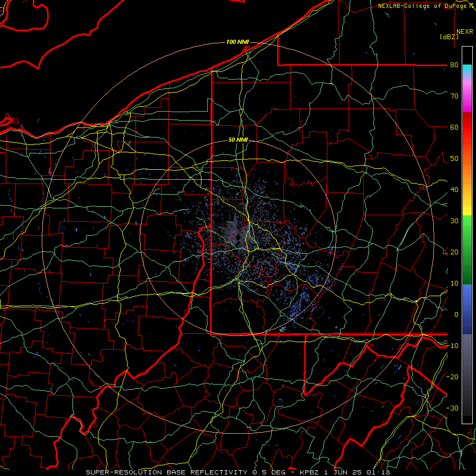Click the 20 value on the dBZ scale
This screenshot has width=476, height=476.
[454, 252]
